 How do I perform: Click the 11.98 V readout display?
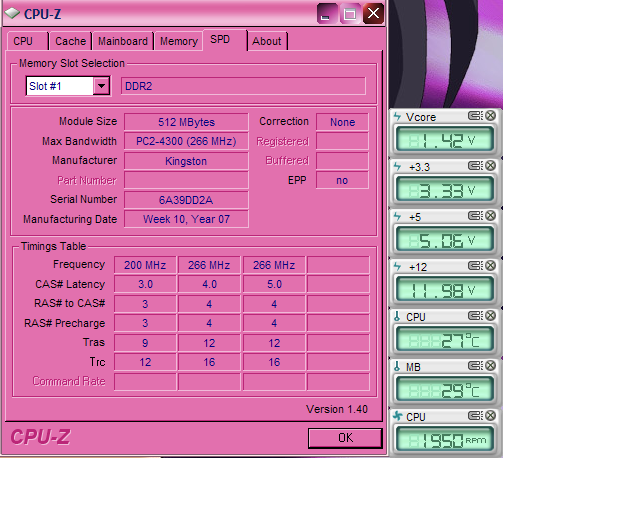click(x=445, y=289)
